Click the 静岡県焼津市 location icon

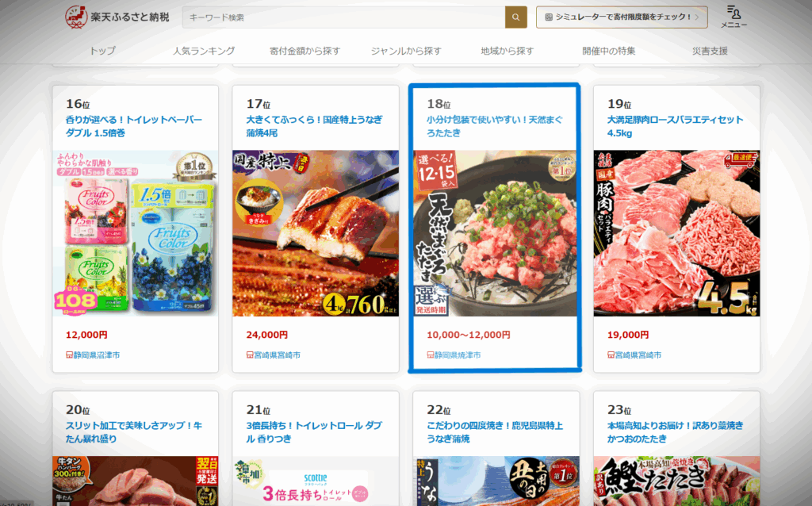pyautogui.click(x=430, y=355)
